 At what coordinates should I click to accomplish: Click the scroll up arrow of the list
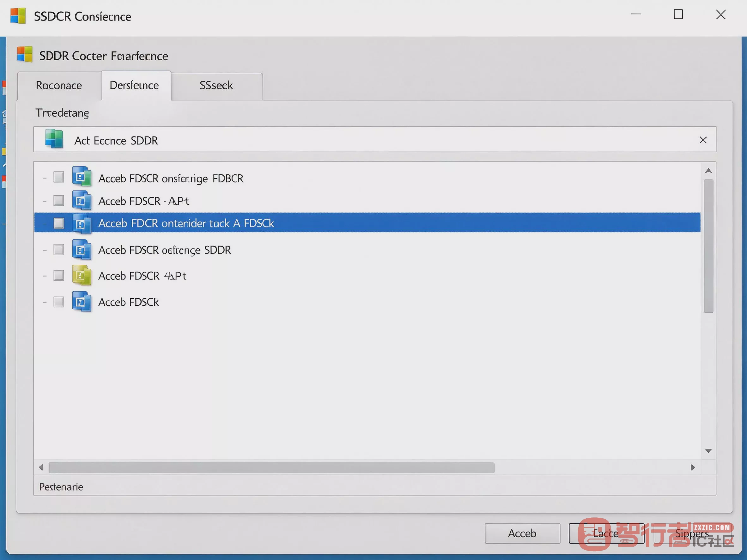[708, 171]
